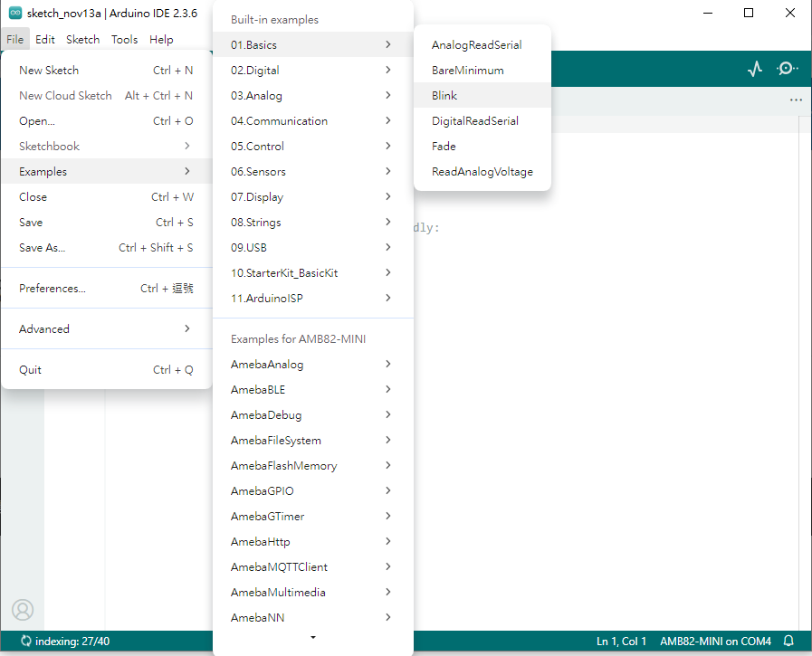This screenshot has width=812, height=656.
Task: Click the notifications bell icon
Action: click(789, 642)
